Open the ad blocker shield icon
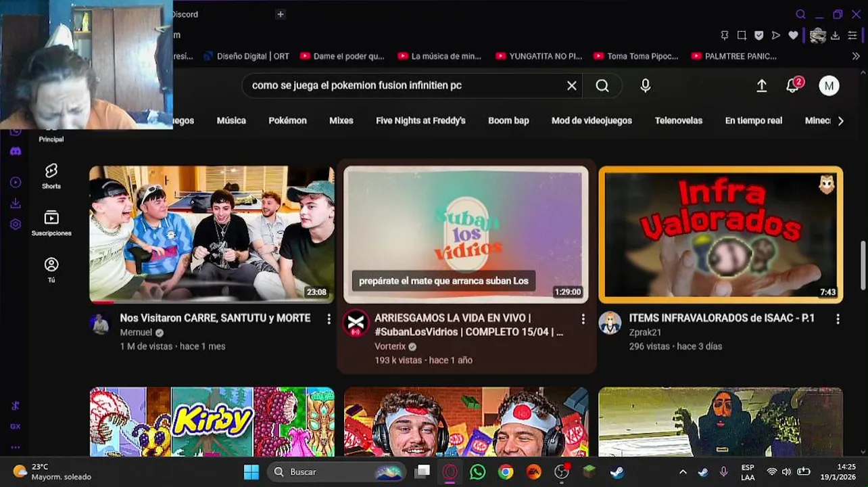The width and height of the screenshot is (868, 487). [x=758, y=35]
